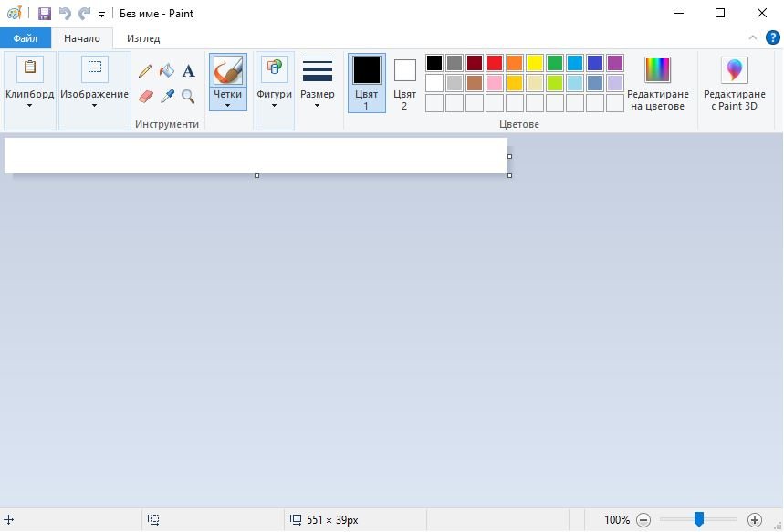Screen dimensions: 784x532
Task: Pick the light gray color swatch
Action: (x=455, y=83)
